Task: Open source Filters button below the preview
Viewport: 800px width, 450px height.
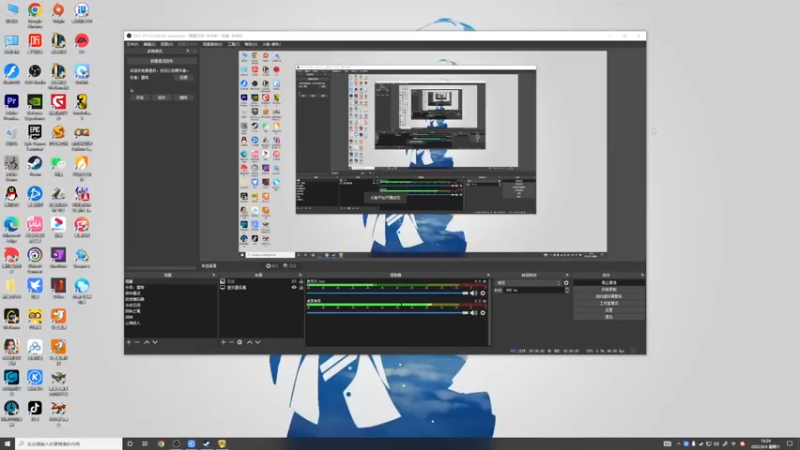Action: click(x=290, y=266)
